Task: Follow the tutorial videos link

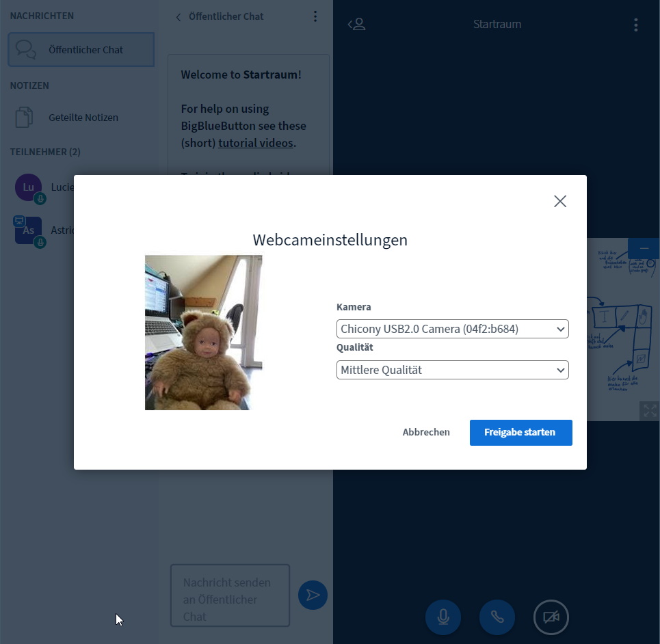Action: pos(256,143)
